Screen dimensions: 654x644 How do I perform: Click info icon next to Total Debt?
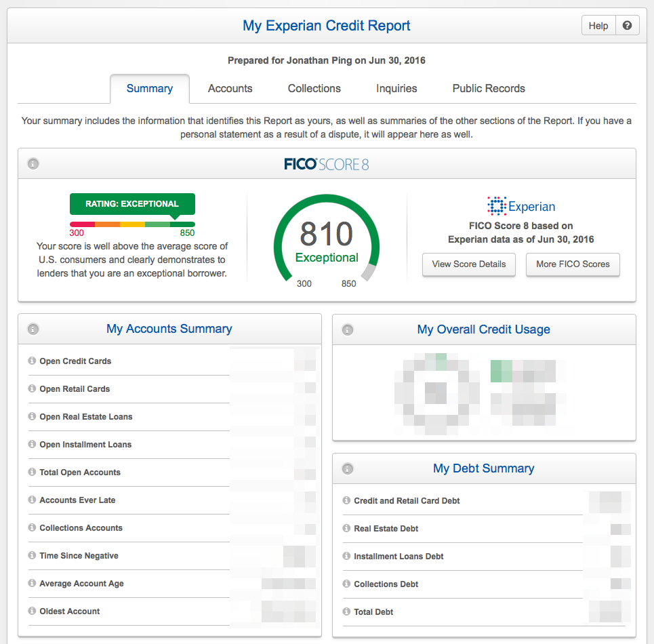click(x=346, y=611)
